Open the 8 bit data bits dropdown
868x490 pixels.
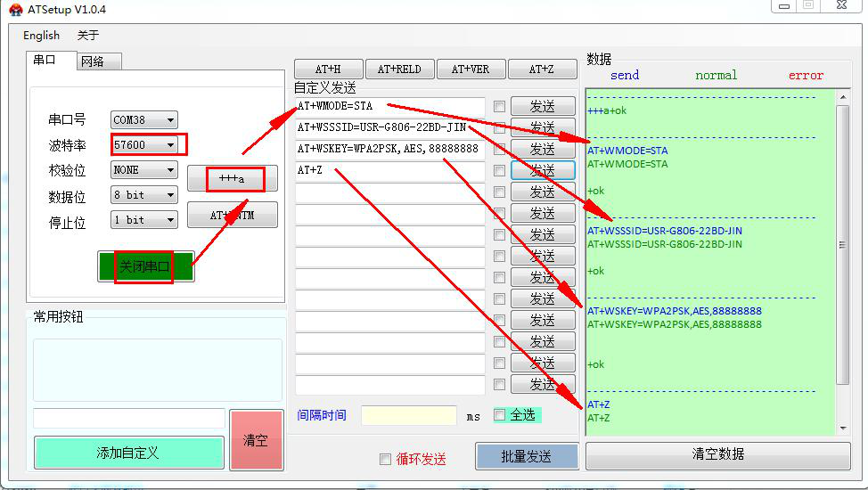coord(170,195)
